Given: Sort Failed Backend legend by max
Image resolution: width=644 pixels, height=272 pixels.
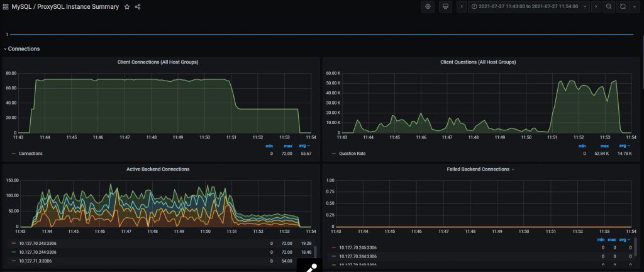Looking at the screenshot, I should [x=611, y=239].
